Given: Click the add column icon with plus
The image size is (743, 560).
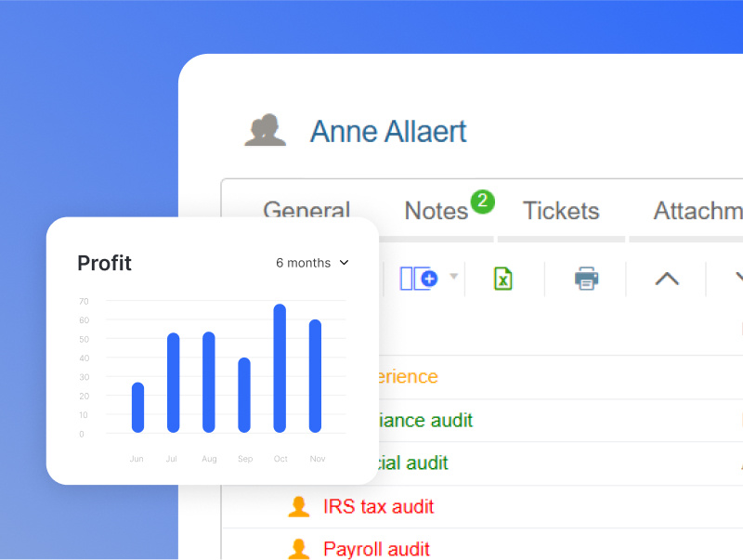Looking at the screenshot, I should 419,278.
